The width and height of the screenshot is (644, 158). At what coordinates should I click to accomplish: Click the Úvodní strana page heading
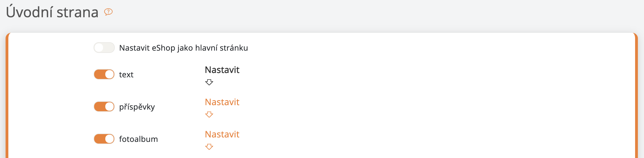pyautogui.click(x=52, y=12)
